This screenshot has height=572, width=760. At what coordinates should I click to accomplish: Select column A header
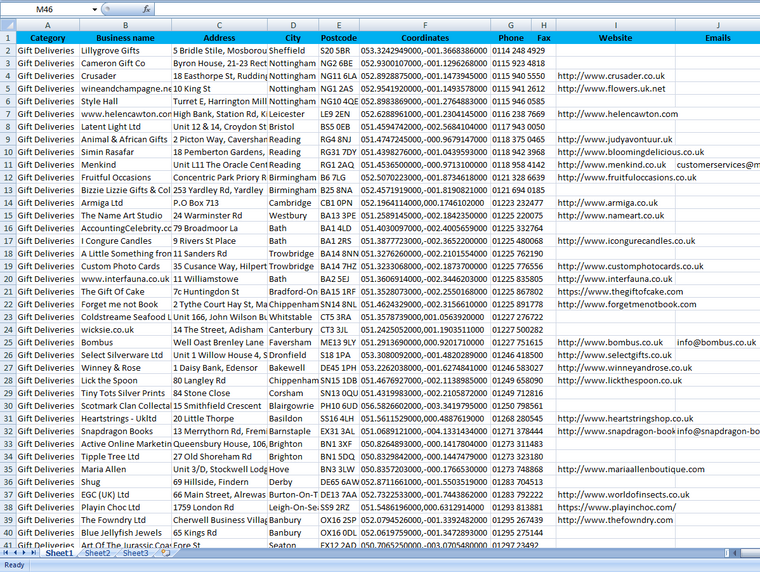coord(48,25)
